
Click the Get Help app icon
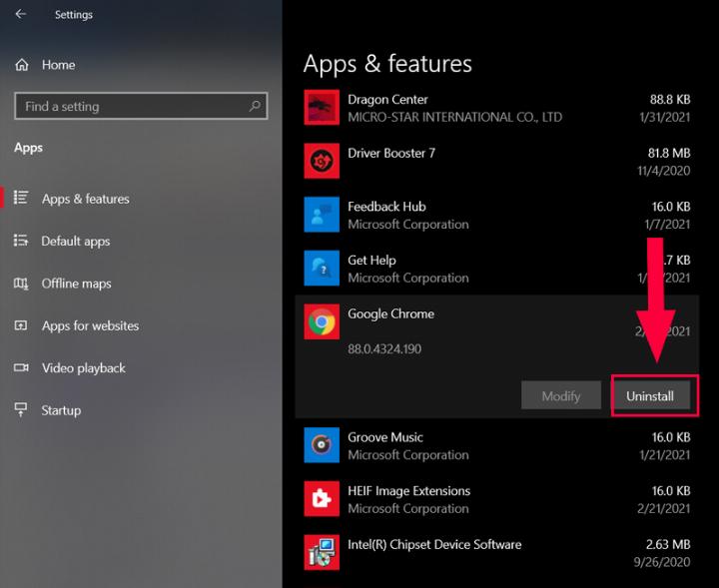[321, 269]
